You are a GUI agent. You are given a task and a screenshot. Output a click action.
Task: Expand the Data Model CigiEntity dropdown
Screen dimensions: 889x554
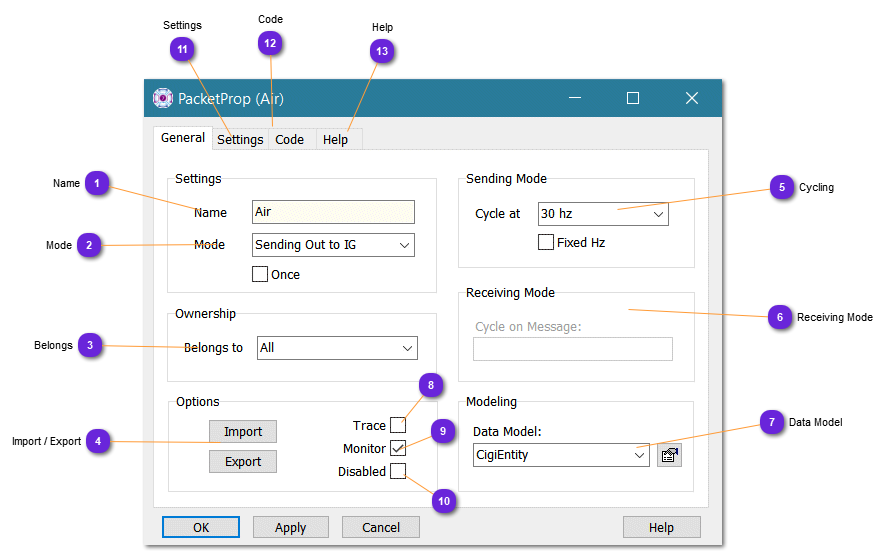pos(561,455)
